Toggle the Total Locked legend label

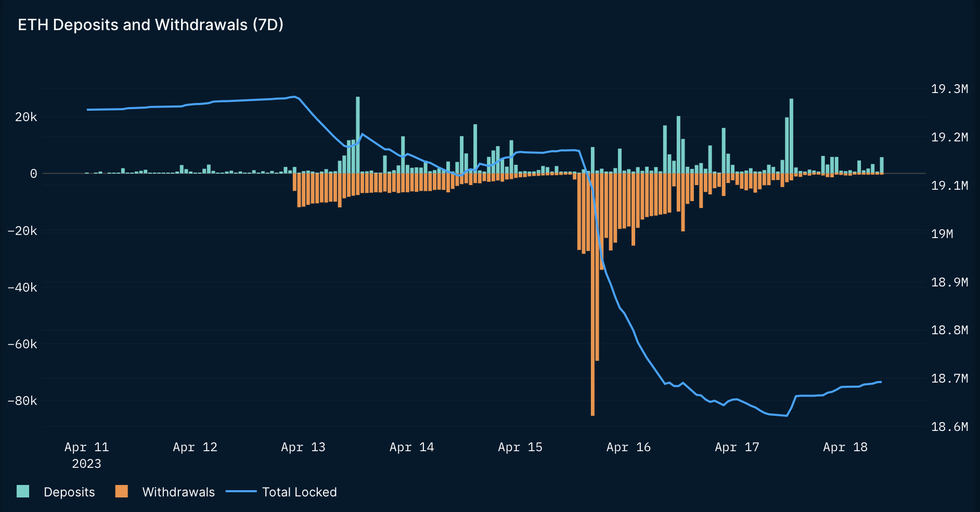(x=300, y=492)
